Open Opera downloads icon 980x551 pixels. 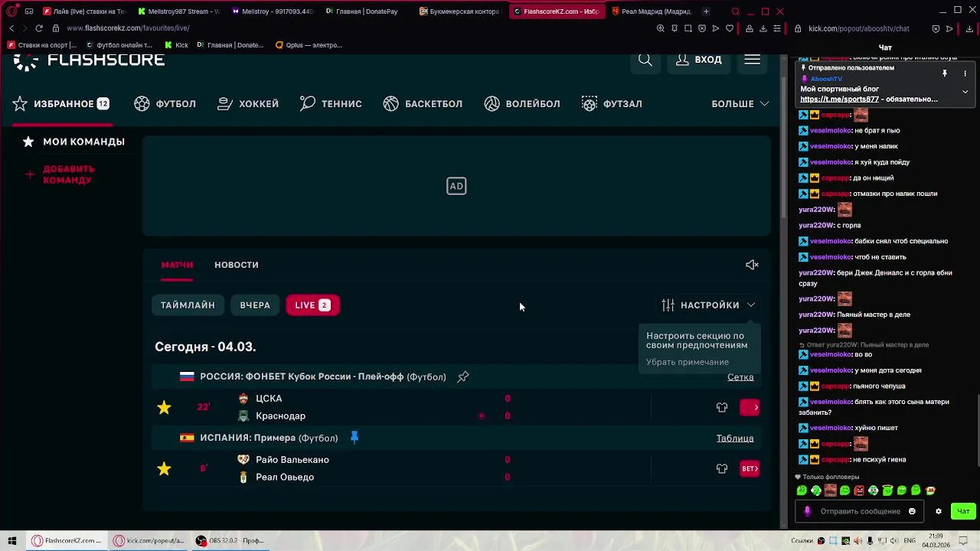click(763, 28)
